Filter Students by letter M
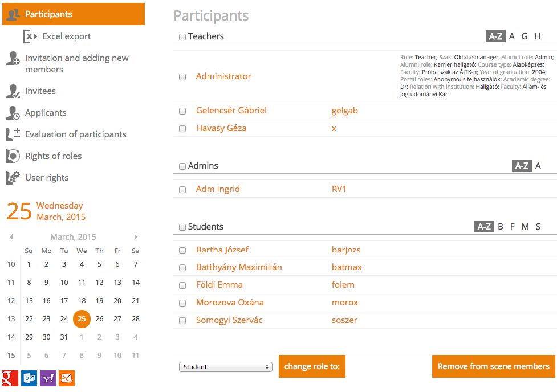Screen dimensions: 557x392 (525, 227)
